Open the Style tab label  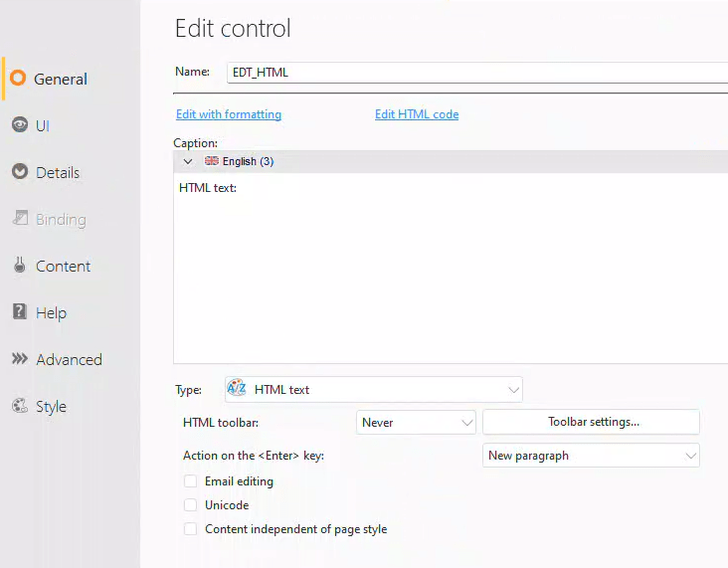coord(51,406)
